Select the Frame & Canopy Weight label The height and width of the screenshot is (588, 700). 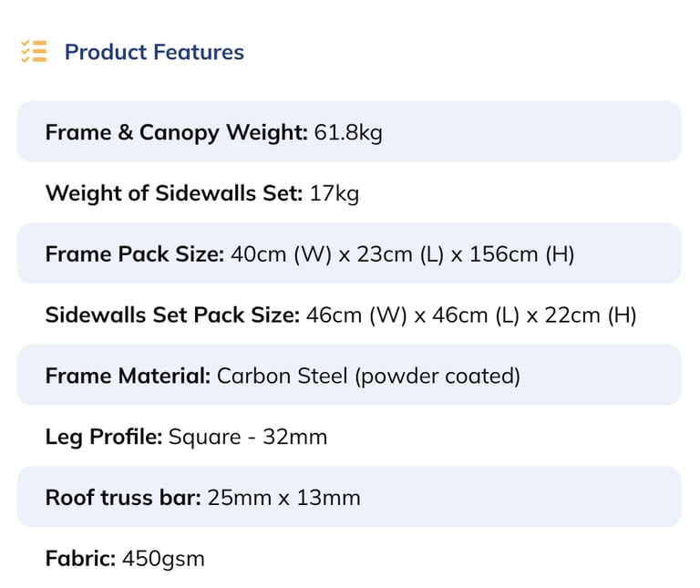176,132
